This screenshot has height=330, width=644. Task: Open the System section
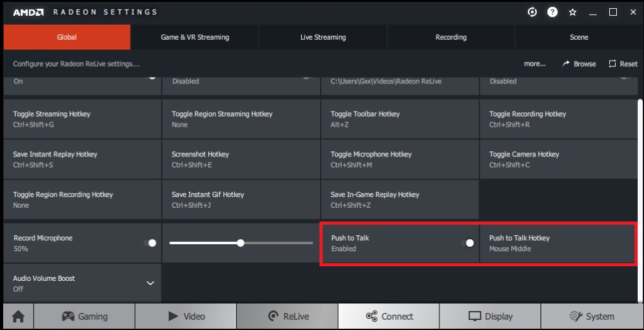pos(592,317)
